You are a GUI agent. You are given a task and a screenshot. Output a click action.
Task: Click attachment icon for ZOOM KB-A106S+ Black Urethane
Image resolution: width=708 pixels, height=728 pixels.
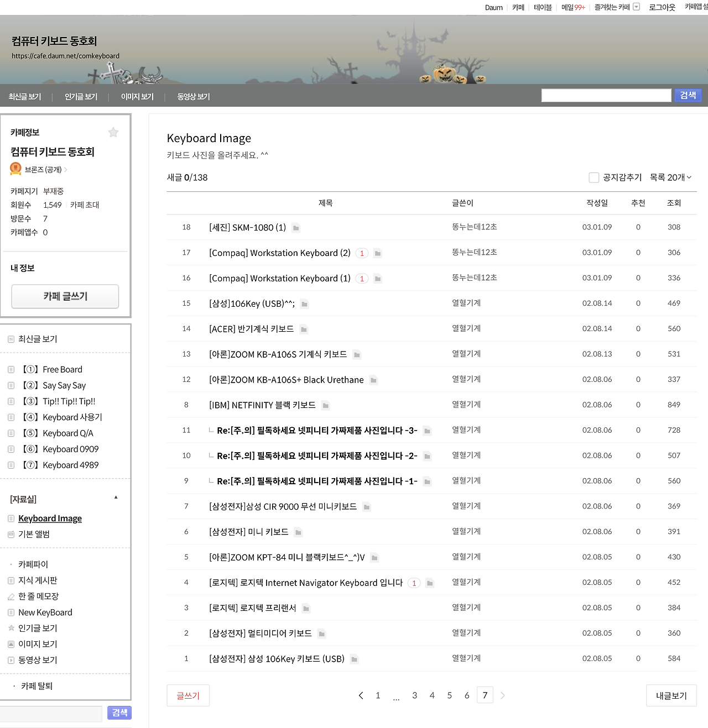coord(373,380)
